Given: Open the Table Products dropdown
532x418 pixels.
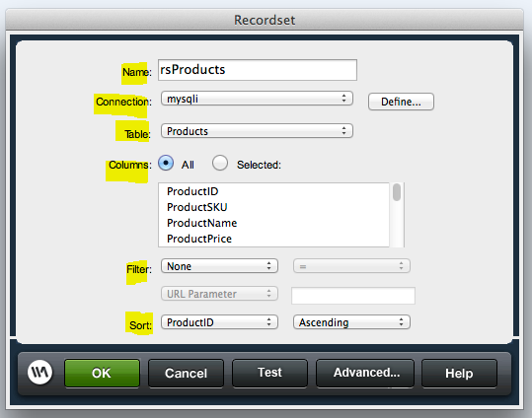Looking at the screenshot, I should (x=257, y=131).
